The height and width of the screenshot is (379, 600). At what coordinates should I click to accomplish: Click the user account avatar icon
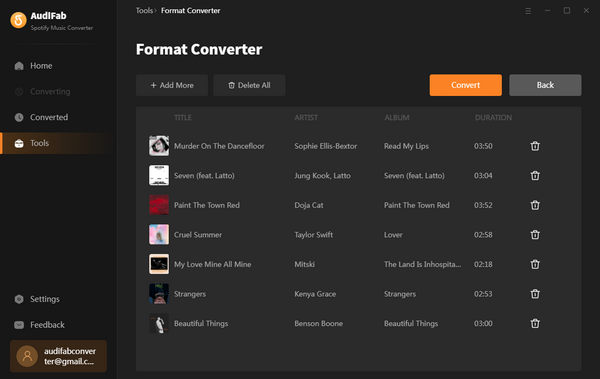coord(27,356)
